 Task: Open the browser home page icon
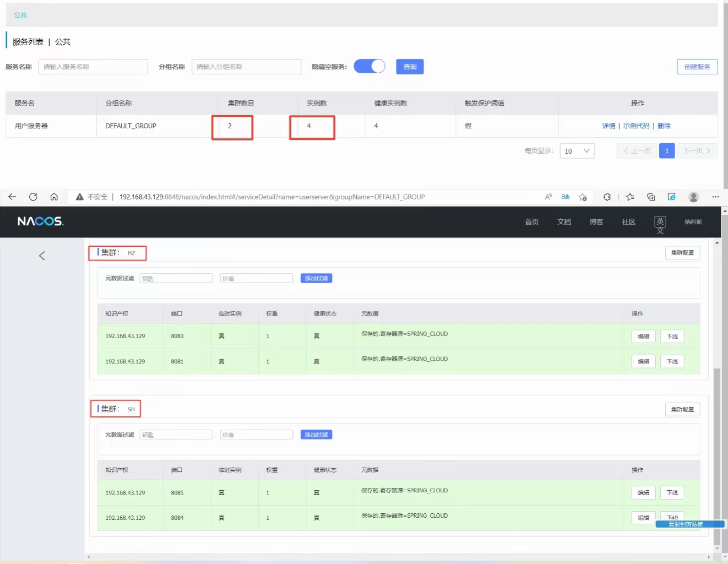54,197
